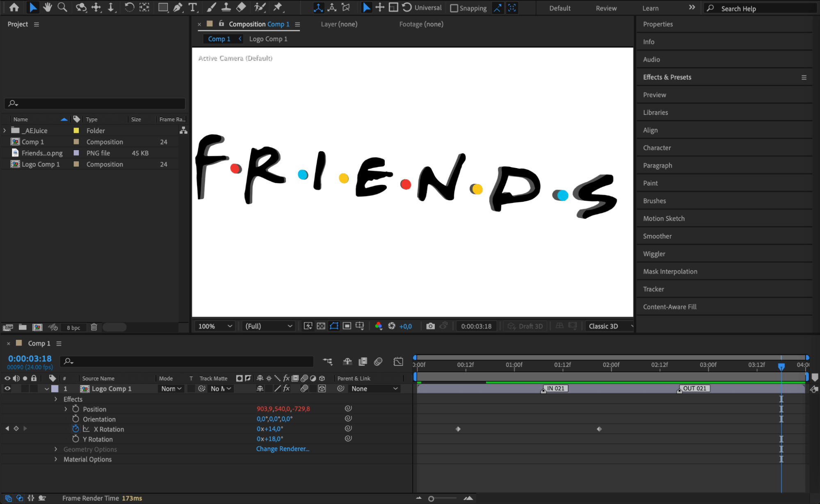
Task: Open the Graph Editor in timeline
Action: point(398,361)
